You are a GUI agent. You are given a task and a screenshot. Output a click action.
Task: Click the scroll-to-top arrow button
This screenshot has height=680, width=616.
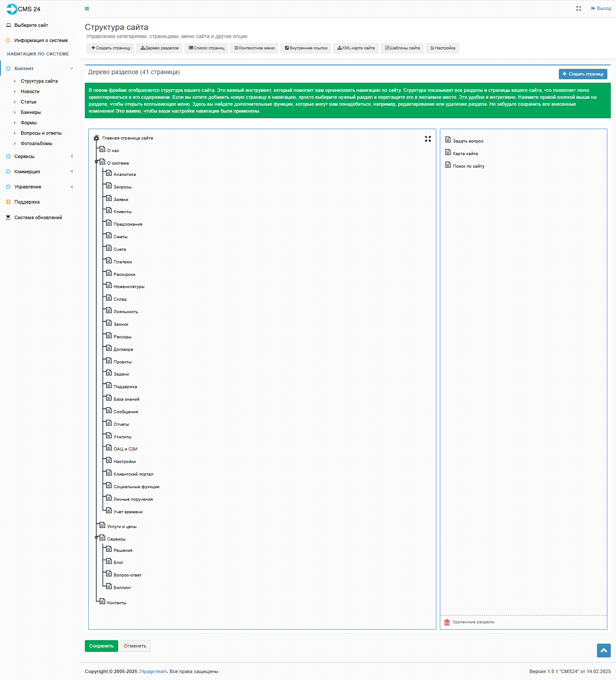click(603, 651)
